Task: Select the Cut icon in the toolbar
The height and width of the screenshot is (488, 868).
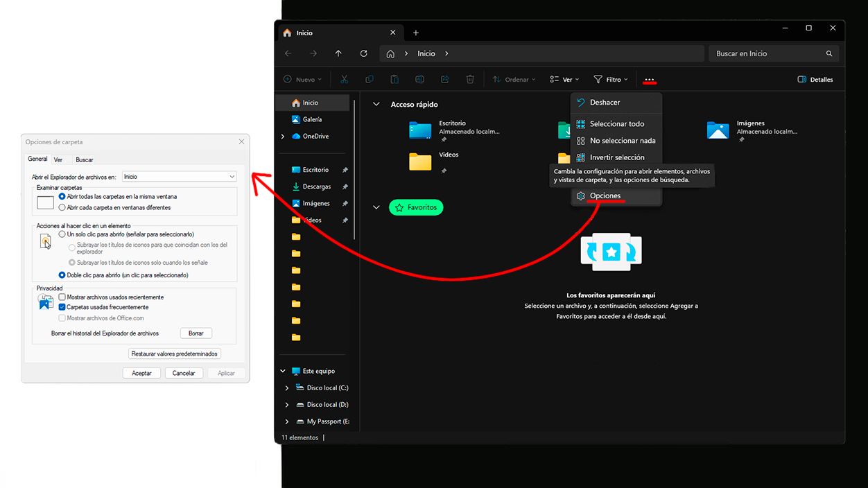Action: 344,79
